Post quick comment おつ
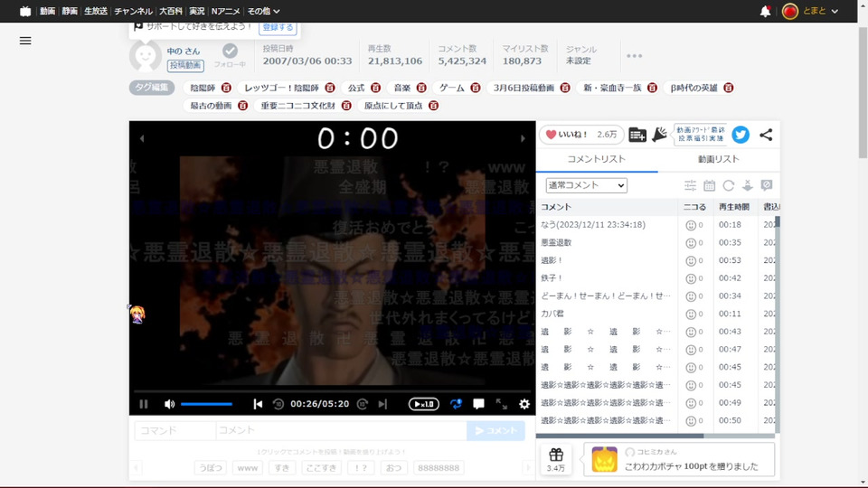The height and width of the screenshot is (488, 868). [x=393, y=468]
